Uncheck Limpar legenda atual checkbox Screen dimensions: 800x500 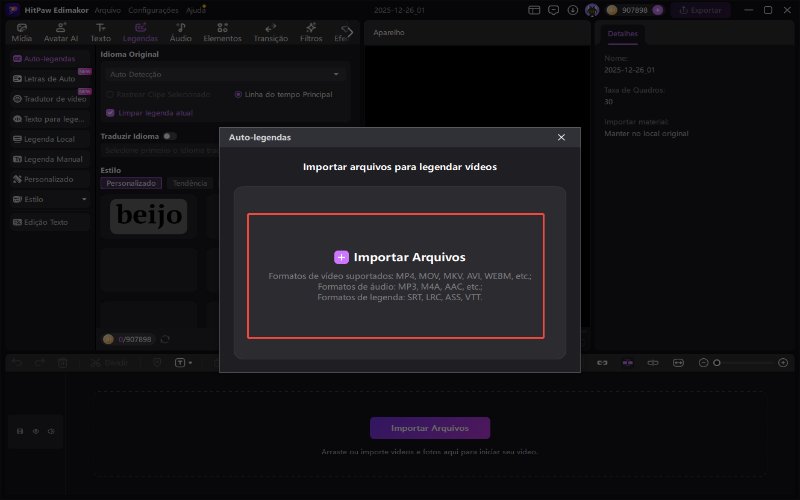110,113
